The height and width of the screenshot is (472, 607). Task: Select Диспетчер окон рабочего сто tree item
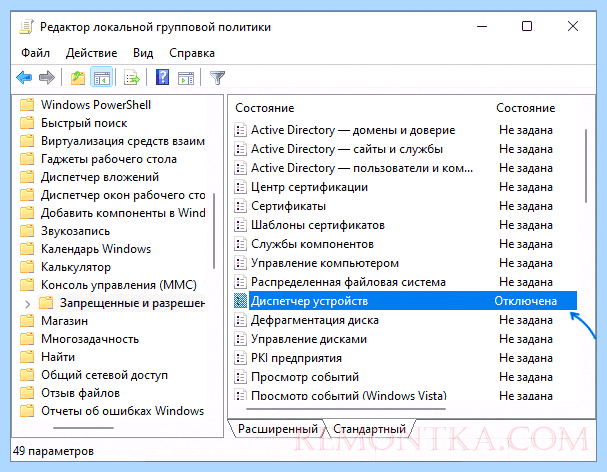point(123,195)
